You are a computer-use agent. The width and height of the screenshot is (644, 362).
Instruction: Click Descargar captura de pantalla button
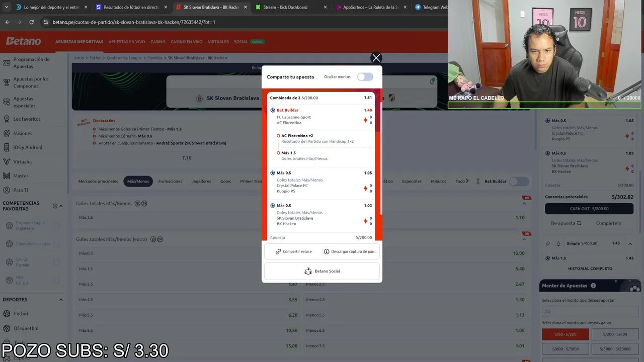[350, 251]
